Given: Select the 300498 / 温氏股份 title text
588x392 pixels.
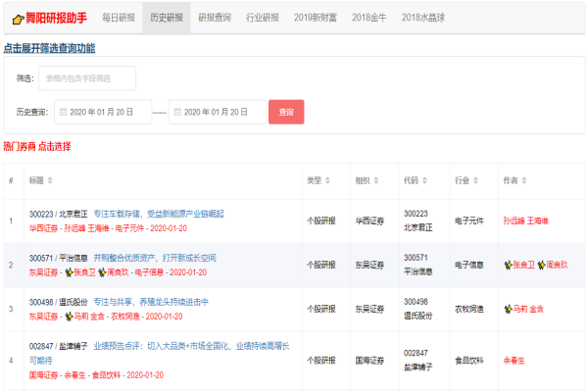Looking at the screenshot, I should pyautogui.click(x=59, y=302).
